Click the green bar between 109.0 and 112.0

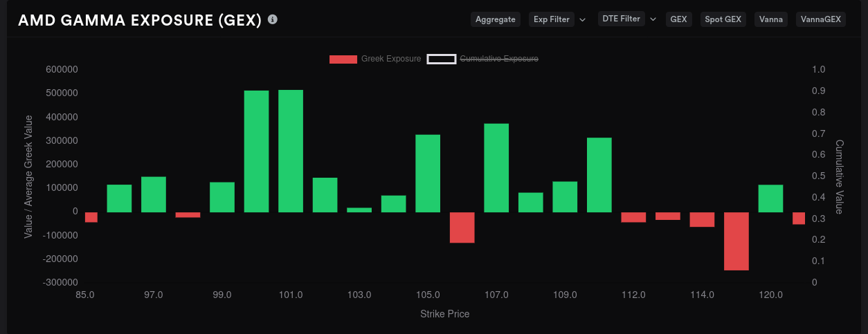click(599, 175)
